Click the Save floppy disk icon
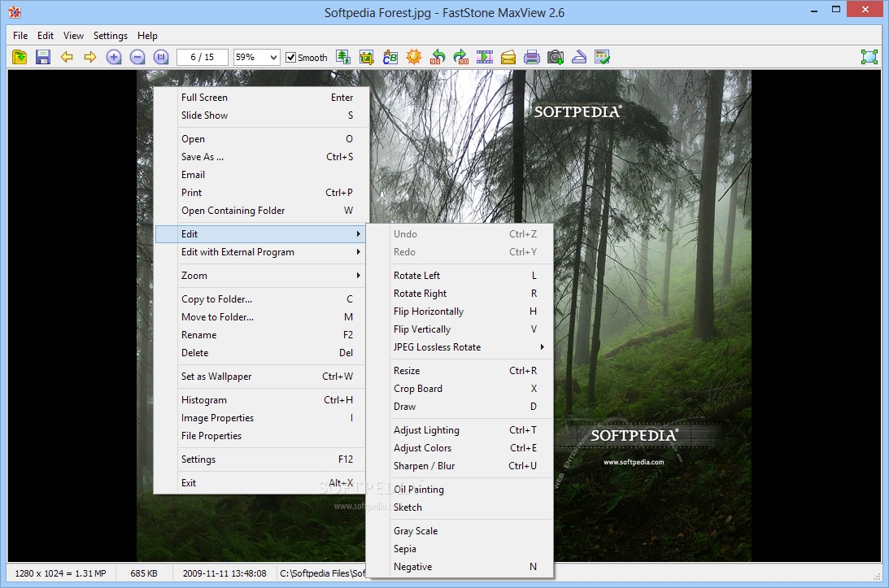Screen dimensions: 889x588 click(x=43, y=57)
